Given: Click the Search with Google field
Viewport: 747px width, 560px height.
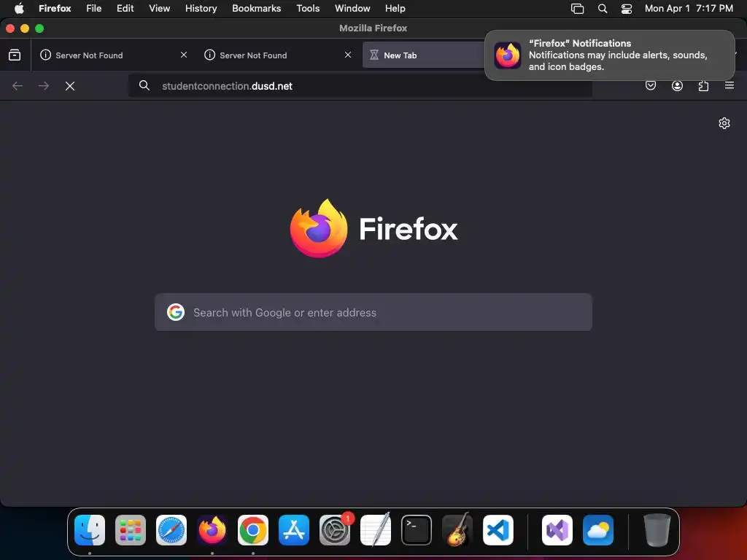Looking at the screenshot, I should point(373,312).
